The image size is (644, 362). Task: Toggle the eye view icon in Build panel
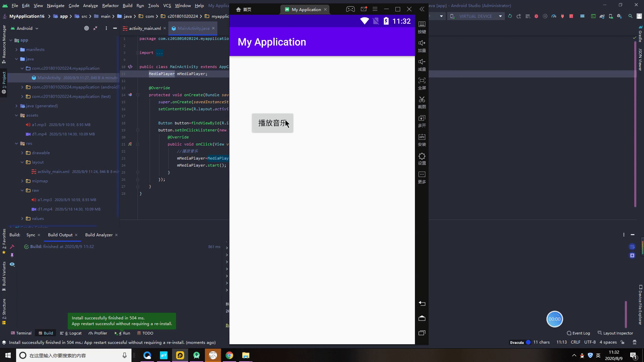12,264
